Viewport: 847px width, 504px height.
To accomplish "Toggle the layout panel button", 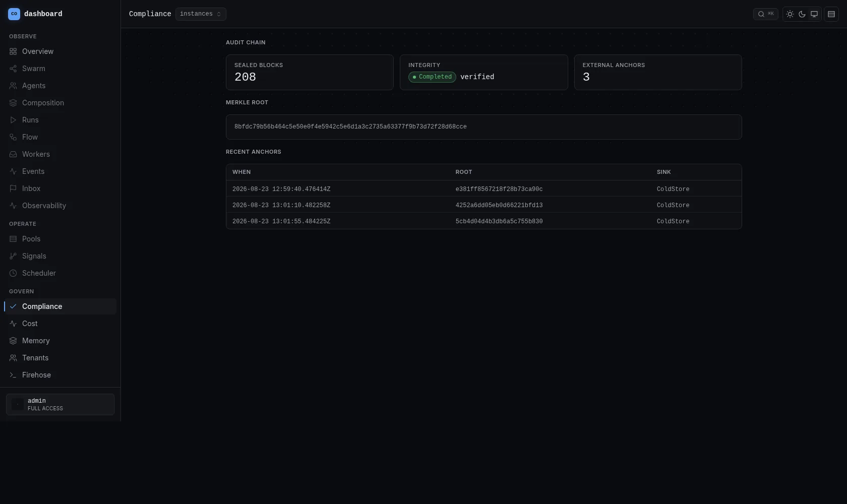I will tap(831, 14).
